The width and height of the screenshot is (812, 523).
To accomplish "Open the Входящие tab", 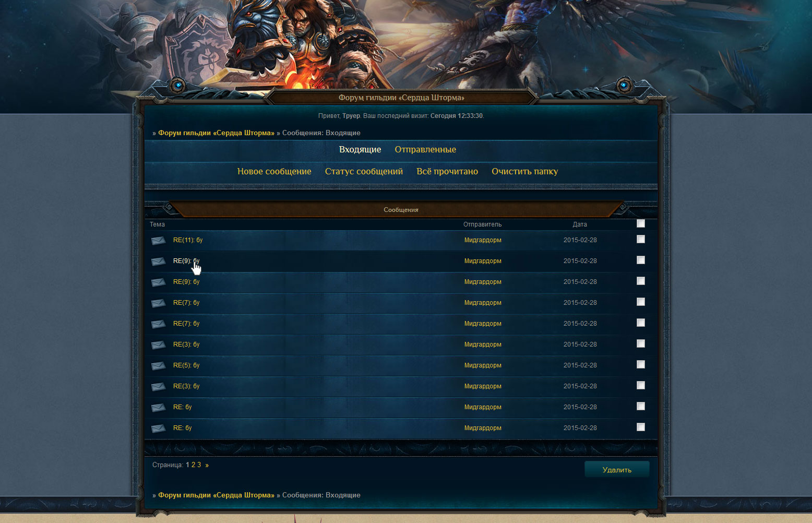I will click(360, 150).
